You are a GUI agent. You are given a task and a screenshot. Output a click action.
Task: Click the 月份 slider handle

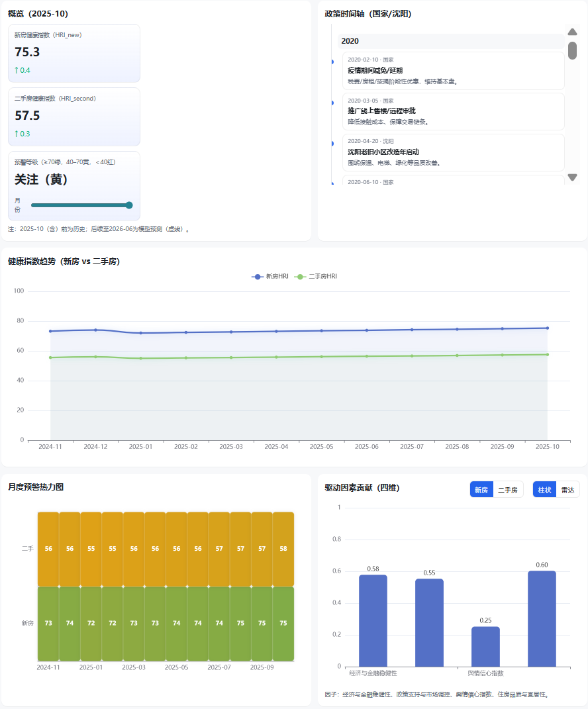(129, 205)
